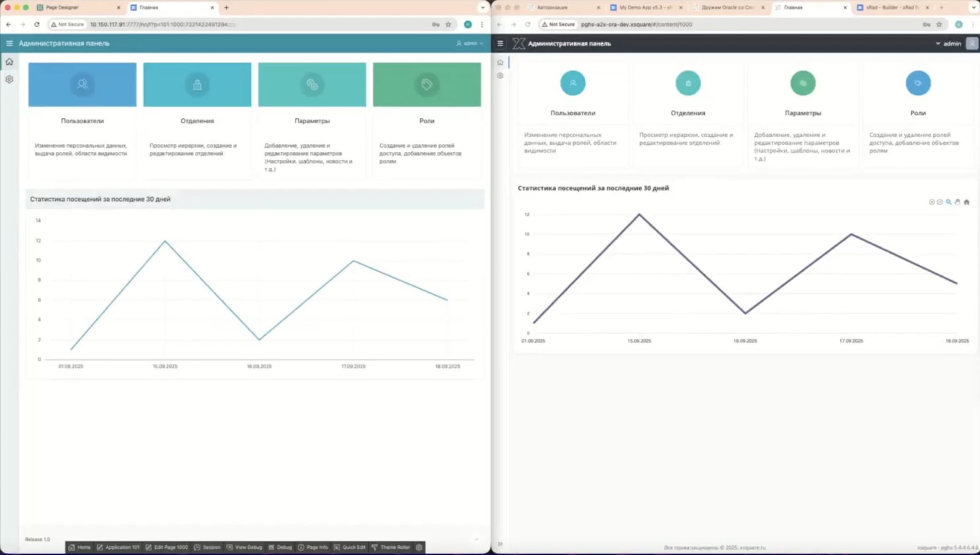Screen dimensions: 980x555
Task: Switch to the Page Designer browser tab
Action: click(x=78, y=7)
